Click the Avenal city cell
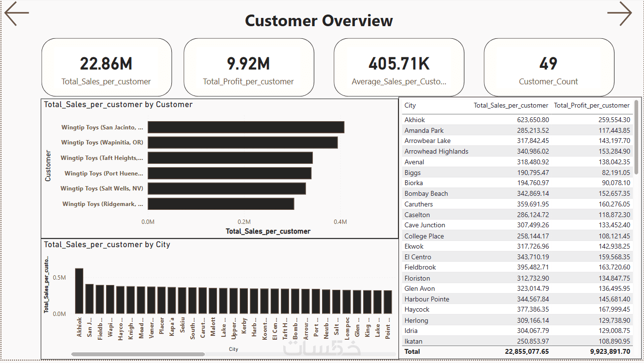Screen dimensions: 644x363 point(414,162)
